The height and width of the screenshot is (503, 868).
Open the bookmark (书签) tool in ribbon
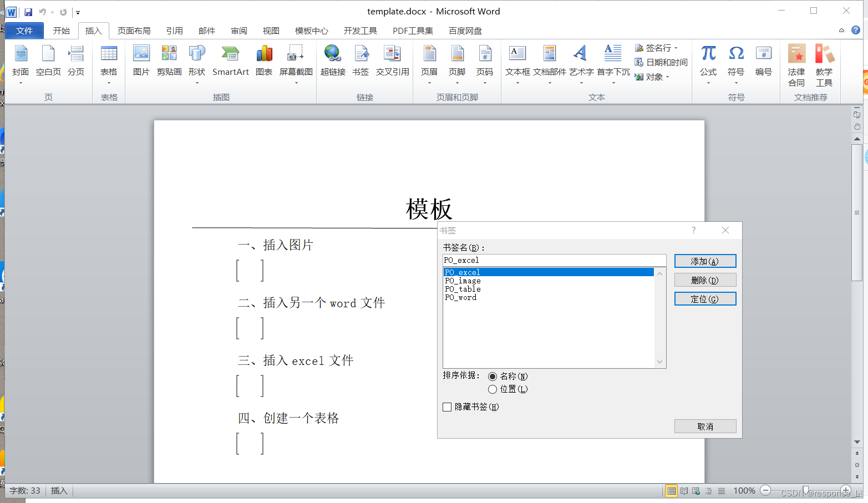361,61
